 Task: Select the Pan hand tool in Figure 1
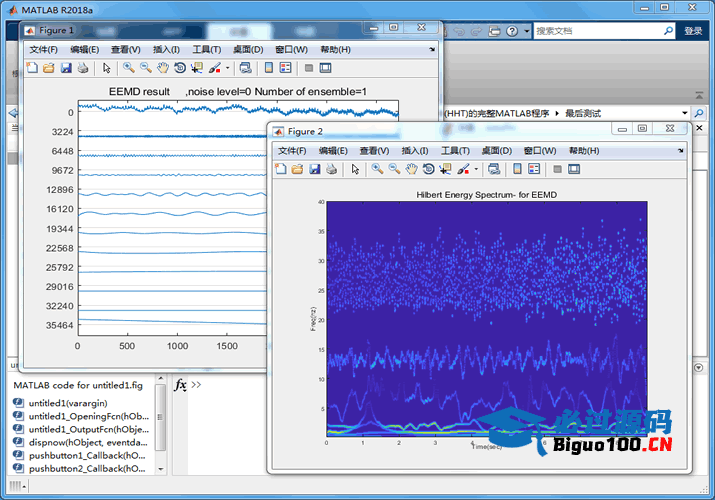pyautogui.click(x=163, y=68)
